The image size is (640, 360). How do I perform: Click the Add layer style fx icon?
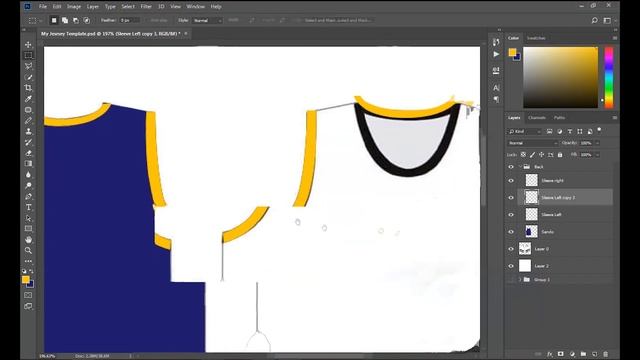[549, 354]
